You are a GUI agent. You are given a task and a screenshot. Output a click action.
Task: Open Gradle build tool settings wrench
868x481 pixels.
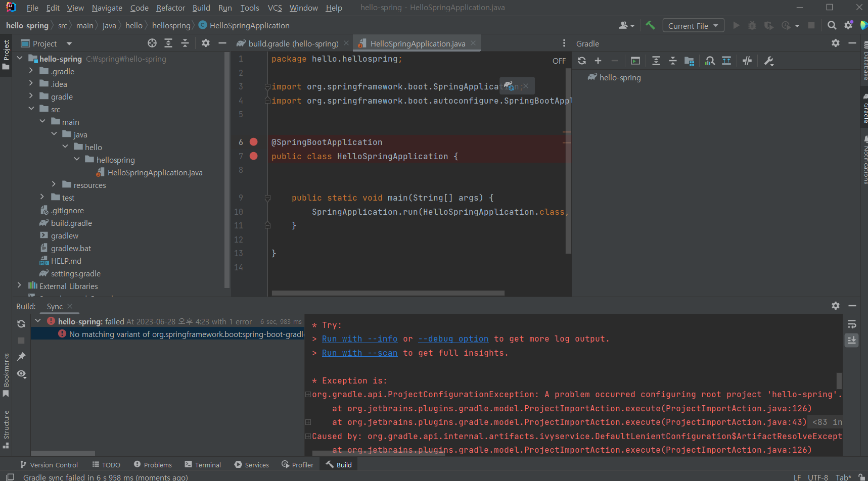769,61
